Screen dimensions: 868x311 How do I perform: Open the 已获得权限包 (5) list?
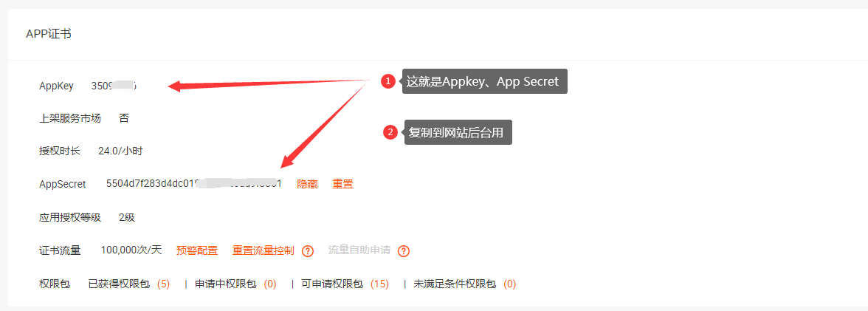[x=129, y=284]
